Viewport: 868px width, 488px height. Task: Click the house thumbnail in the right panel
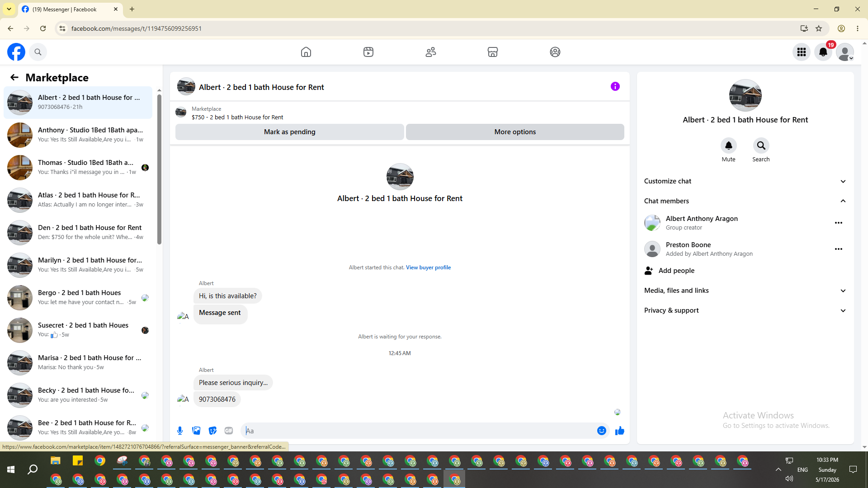click(745, 95)
